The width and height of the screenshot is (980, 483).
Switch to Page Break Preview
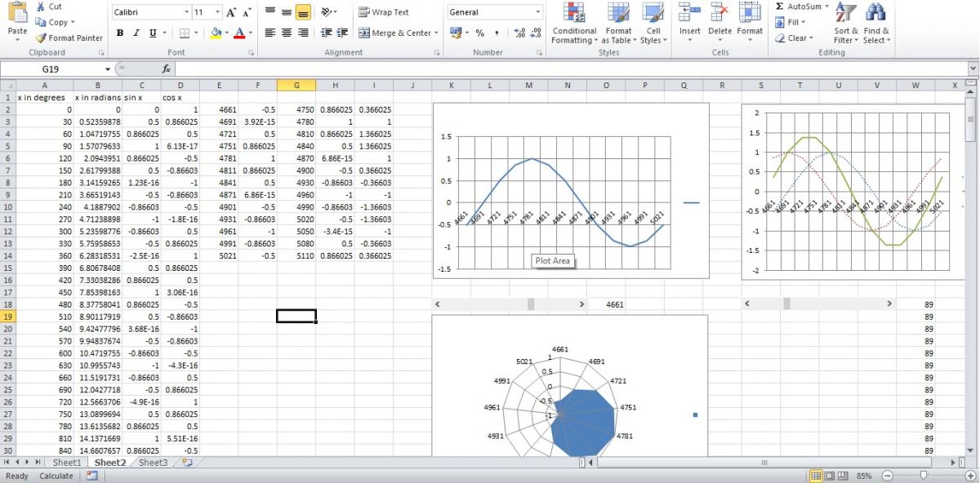click(844, 476)
